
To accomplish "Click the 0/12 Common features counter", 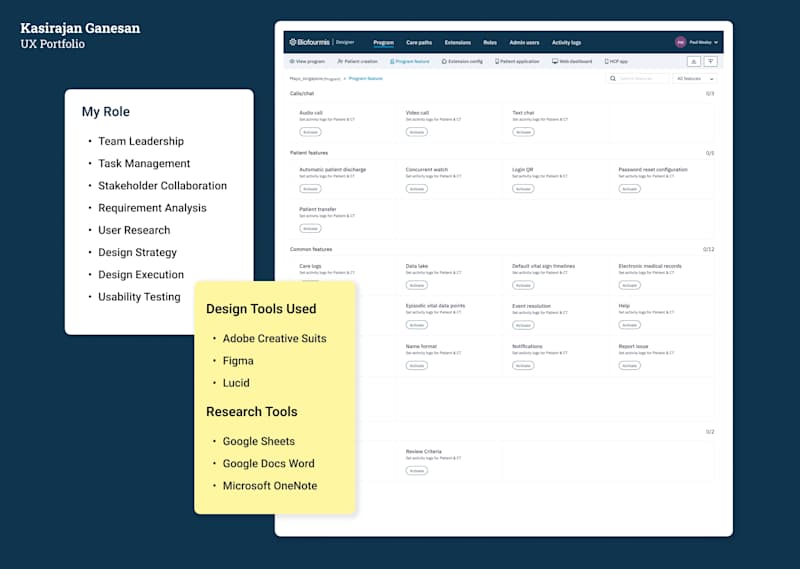I will click(x=708, y=249).
